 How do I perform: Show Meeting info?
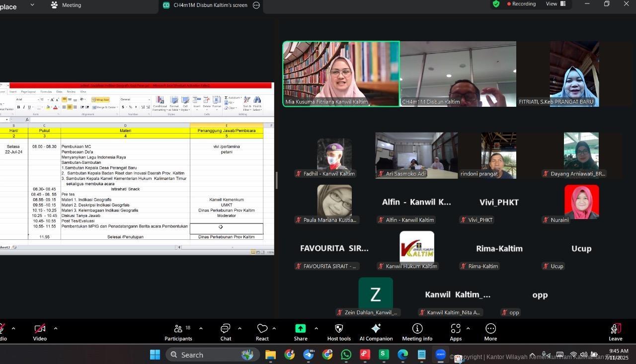click(x=417, y=332)
